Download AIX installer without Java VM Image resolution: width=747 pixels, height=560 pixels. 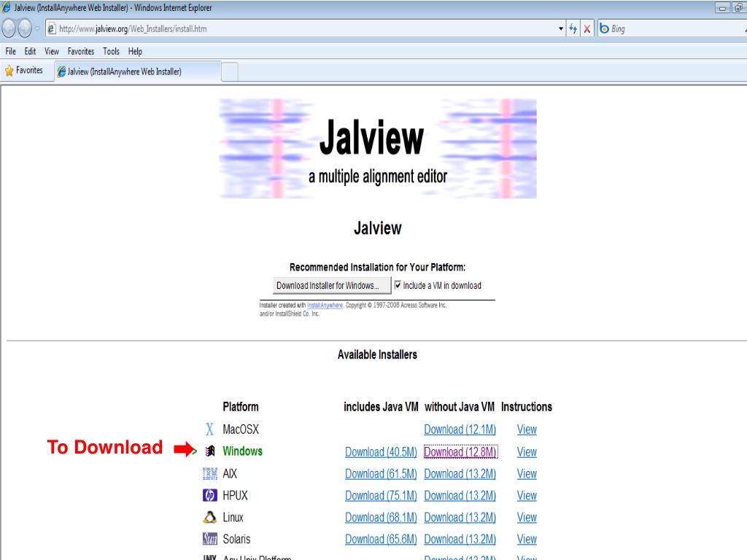click(460, 474)
